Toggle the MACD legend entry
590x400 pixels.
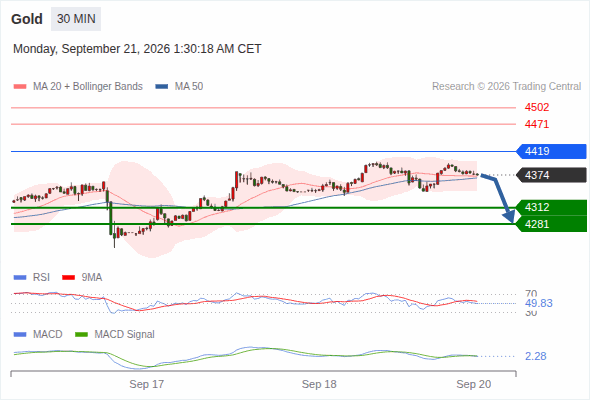[x=38, y=334]
